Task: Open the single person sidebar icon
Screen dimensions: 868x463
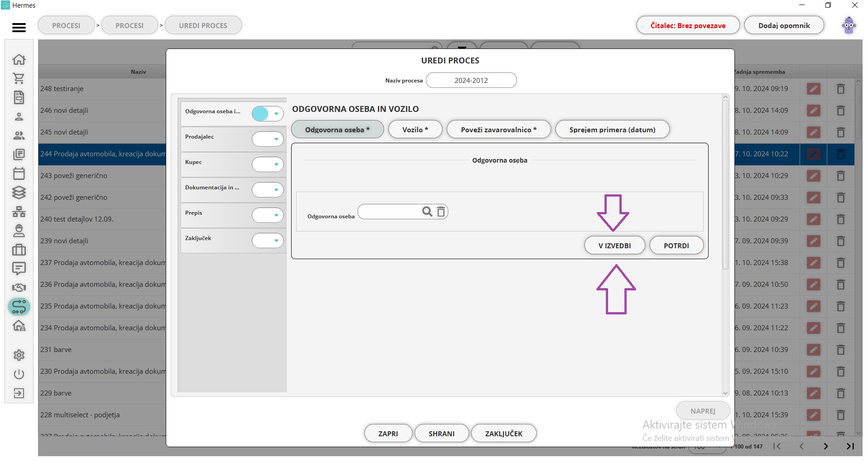Action: point(19,117)
